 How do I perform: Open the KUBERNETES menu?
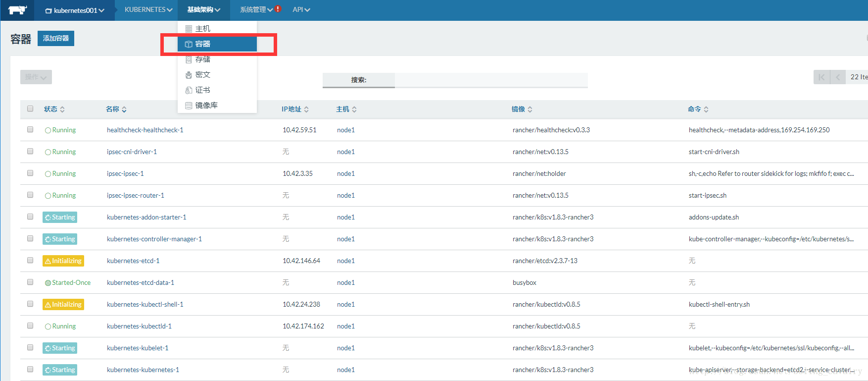[x=148, y=10]
